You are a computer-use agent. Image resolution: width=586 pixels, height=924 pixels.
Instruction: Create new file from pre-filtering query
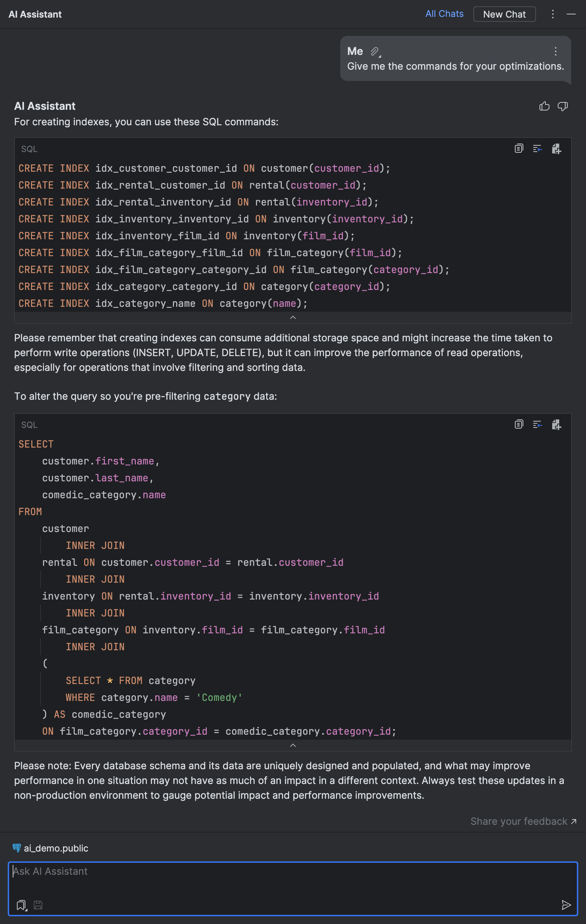point(556,424)
